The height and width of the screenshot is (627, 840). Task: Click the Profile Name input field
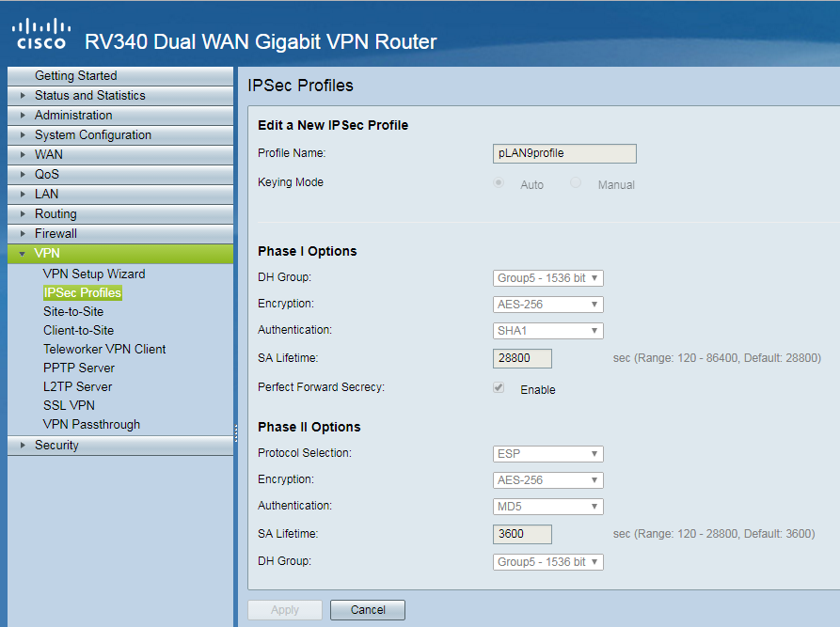(x=564, y=153)
